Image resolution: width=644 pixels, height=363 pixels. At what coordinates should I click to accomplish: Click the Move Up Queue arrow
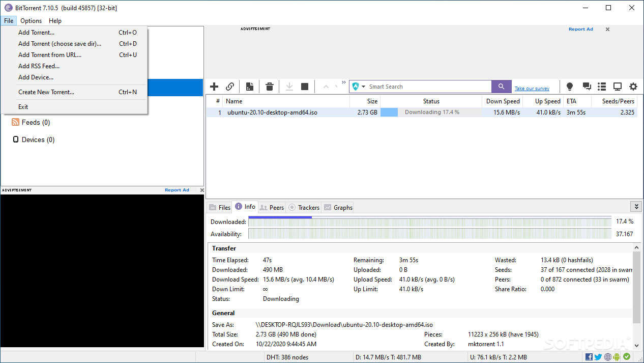(326, 87)
